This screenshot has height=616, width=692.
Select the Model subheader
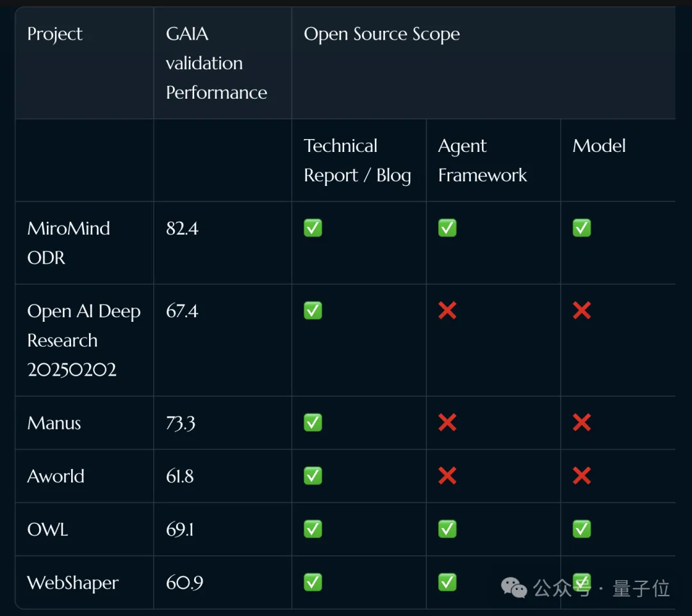click(599, 146)
